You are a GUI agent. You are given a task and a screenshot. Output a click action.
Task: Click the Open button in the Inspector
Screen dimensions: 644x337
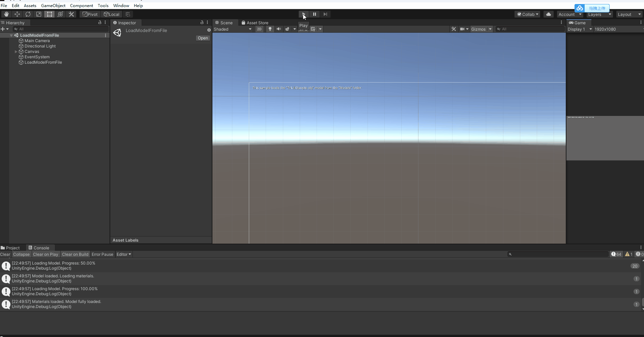click(x=203, y=38)
